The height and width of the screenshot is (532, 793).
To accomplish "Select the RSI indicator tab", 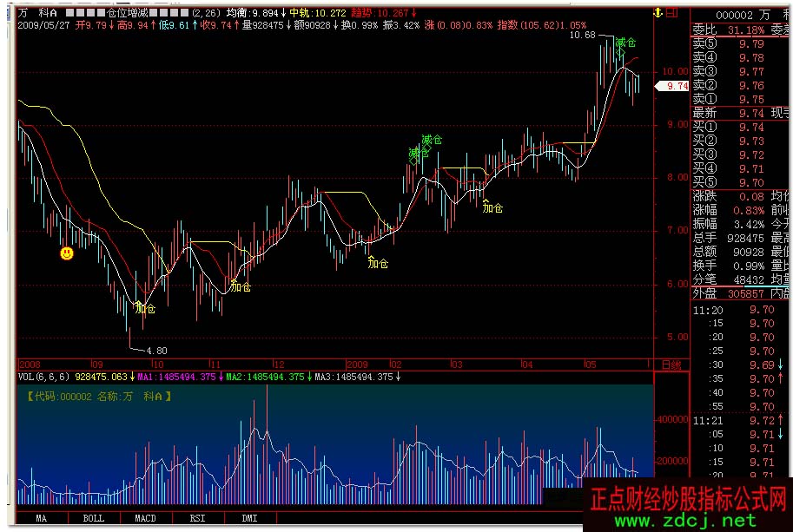I will (197, 518).
